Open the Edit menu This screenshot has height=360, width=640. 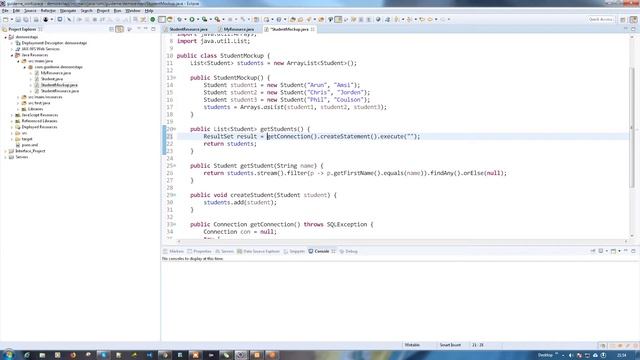[x=16, y=11]
